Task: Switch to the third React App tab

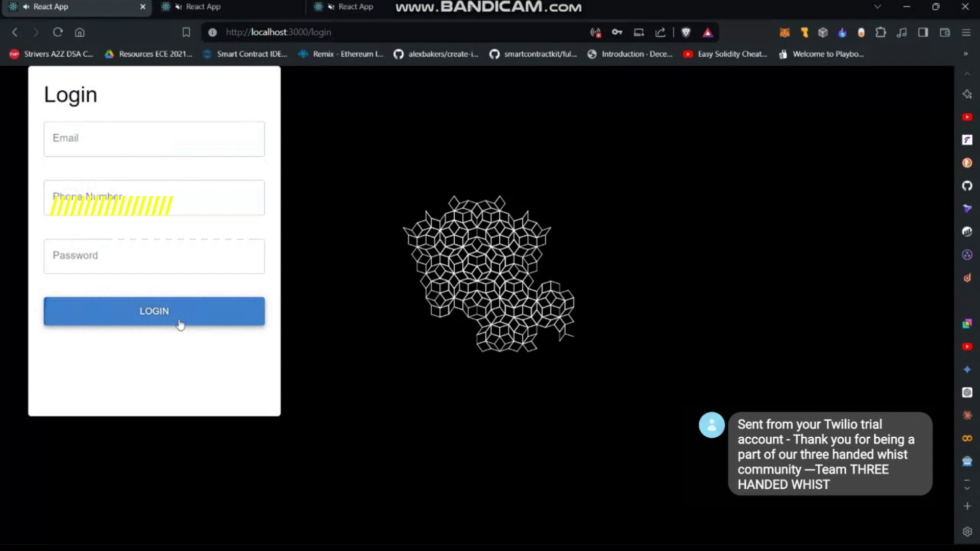Action: point(356,7)
